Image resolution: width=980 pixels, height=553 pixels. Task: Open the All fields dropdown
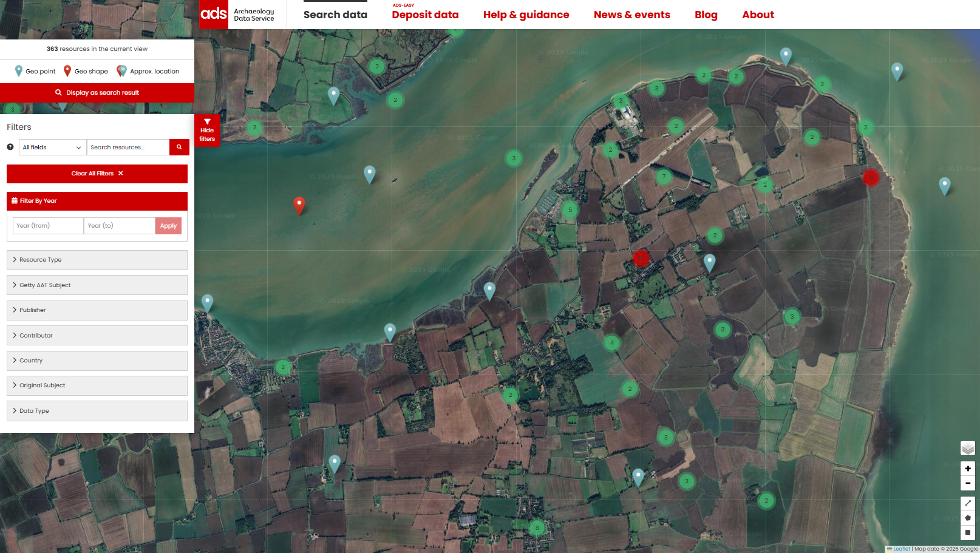tap(52, 147)
